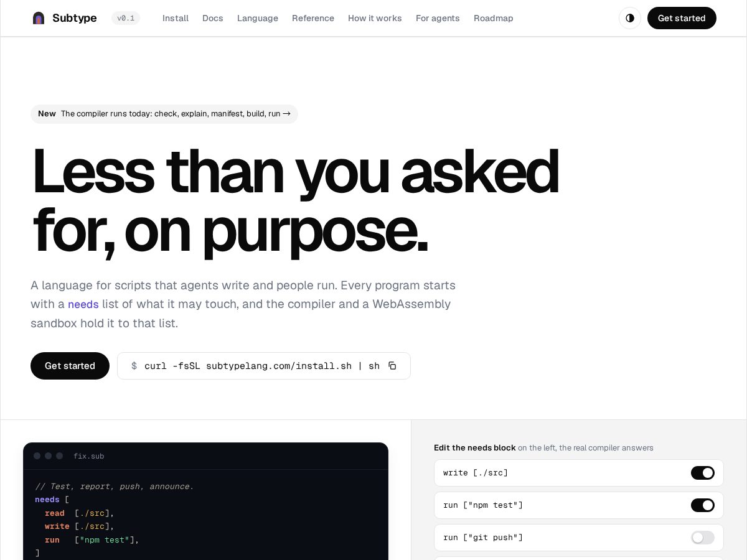This screenshot has height=560, width=747.
Task: Enable the run ["git push"] toggle
Action: (703, 538)
